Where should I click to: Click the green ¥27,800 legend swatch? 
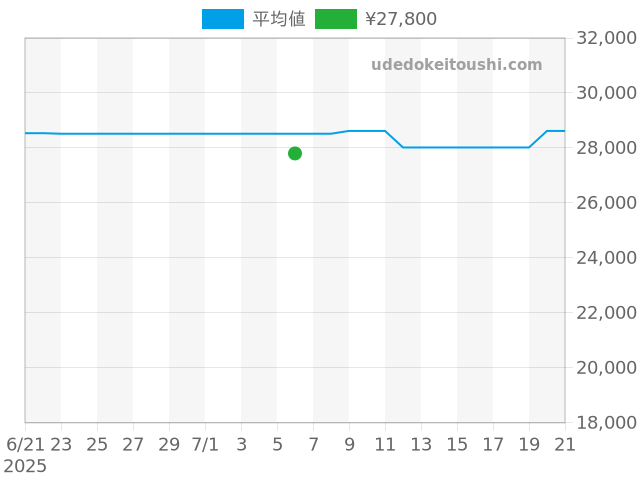click(x=335, y=19)
